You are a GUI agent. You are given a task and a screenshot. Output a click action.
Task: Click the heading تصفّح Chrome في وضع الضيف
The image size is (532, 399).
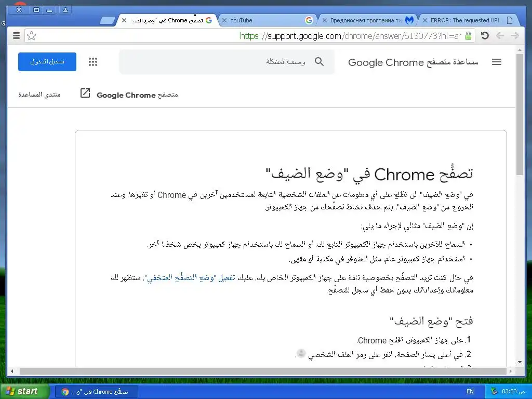369,174
